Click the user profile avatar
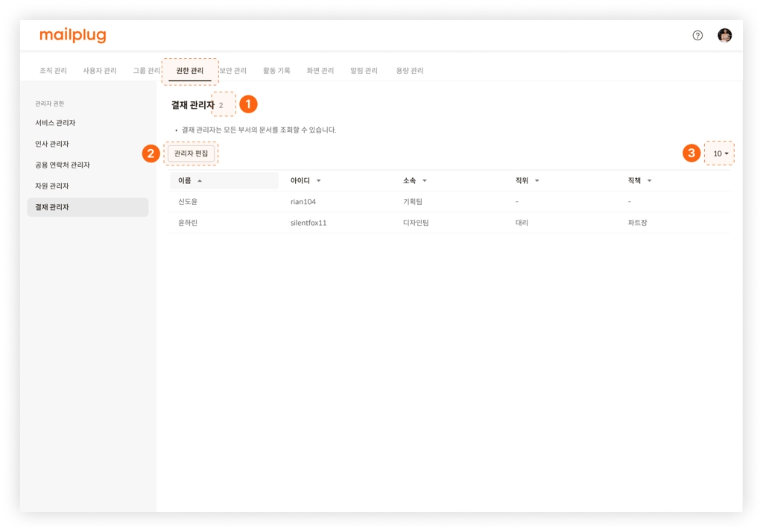This screenshot has width=763, height=532. point(724,36)
